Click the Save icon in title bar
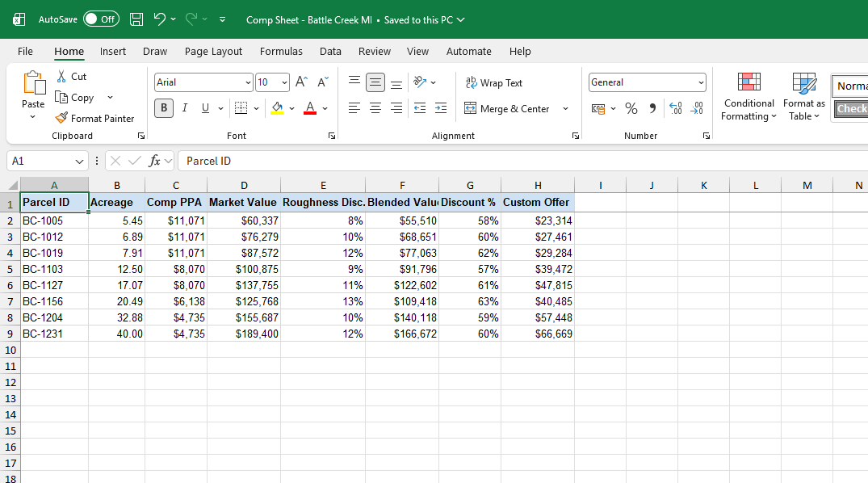 click(136, 19)
